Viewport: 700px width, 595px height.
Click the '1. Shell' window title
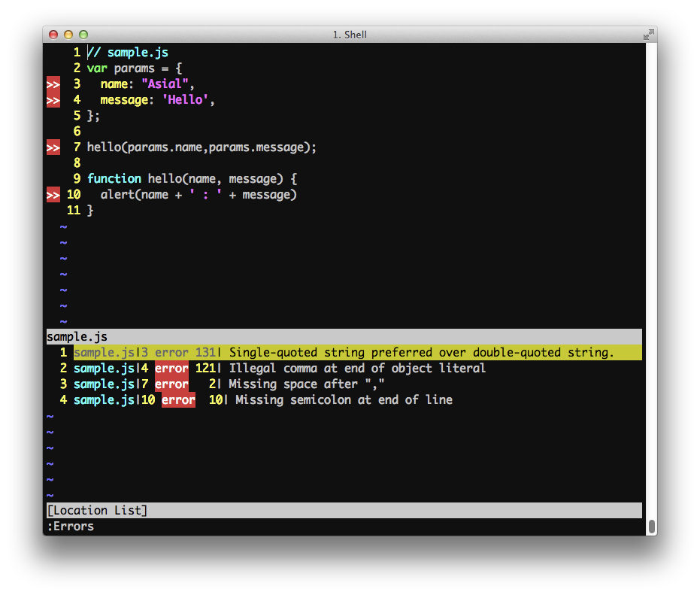(350, 35)
